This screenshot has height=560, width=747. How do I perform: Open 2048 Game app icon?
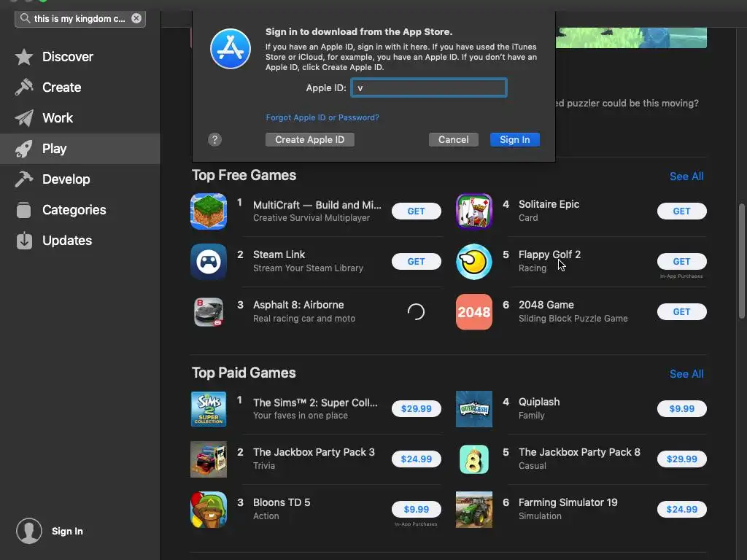pos(474,312)
